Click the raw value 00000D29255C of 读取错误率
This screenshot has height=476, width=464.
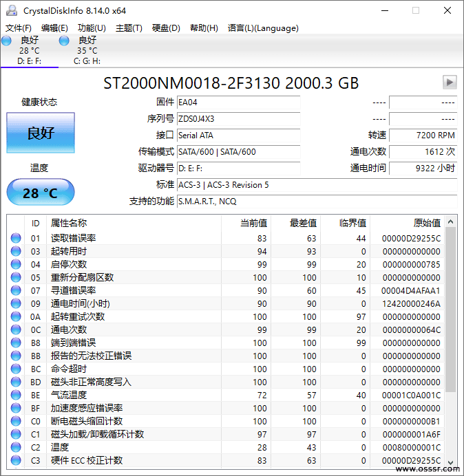pos(411,238)
